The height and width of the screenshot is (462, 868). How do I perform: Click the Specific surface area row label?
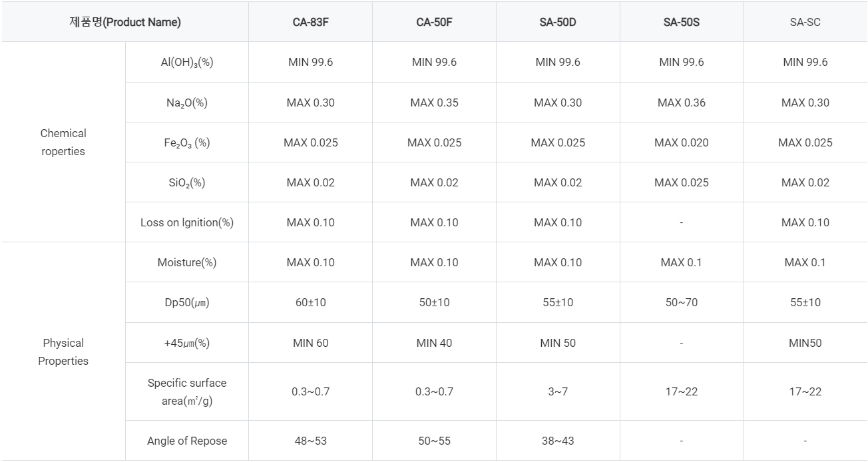tap(187, 392)
